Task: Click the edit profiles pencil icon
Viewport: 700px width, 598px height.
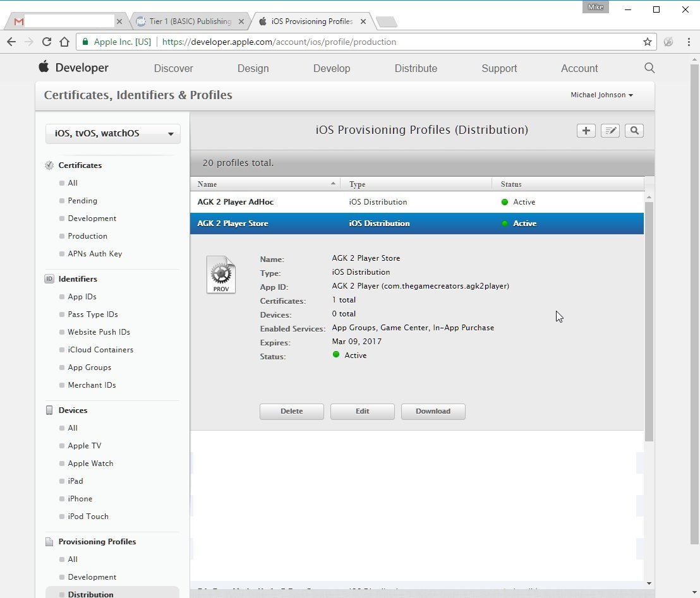Action: click(610, 131)
